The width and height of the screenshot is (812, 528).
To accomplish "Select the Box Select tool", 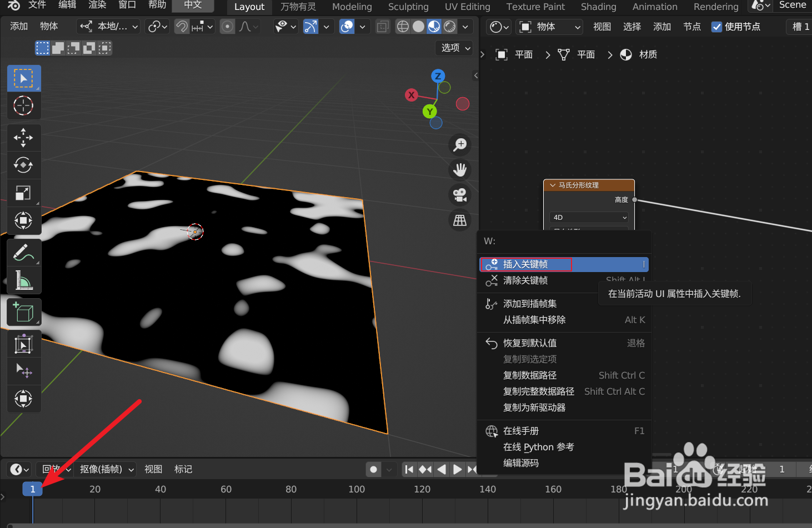I will [x=23, y=78].
